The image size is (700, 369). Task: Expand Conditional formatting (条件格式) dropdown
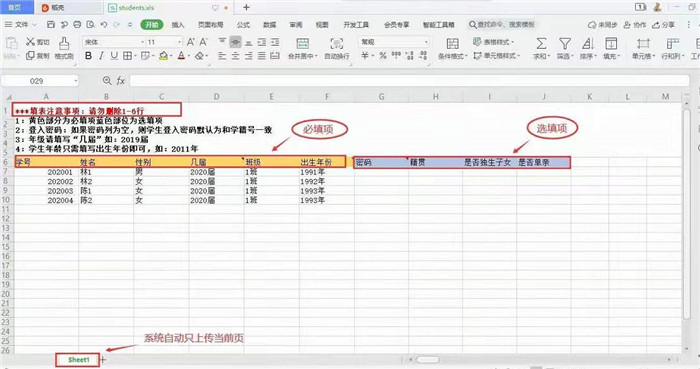466,56
